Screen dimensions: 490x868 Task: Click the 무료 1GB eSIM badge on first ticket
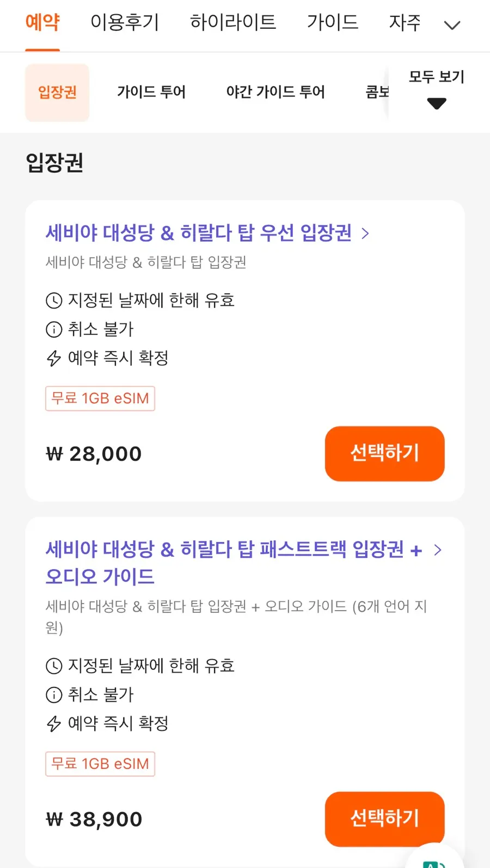click(100, 398)
